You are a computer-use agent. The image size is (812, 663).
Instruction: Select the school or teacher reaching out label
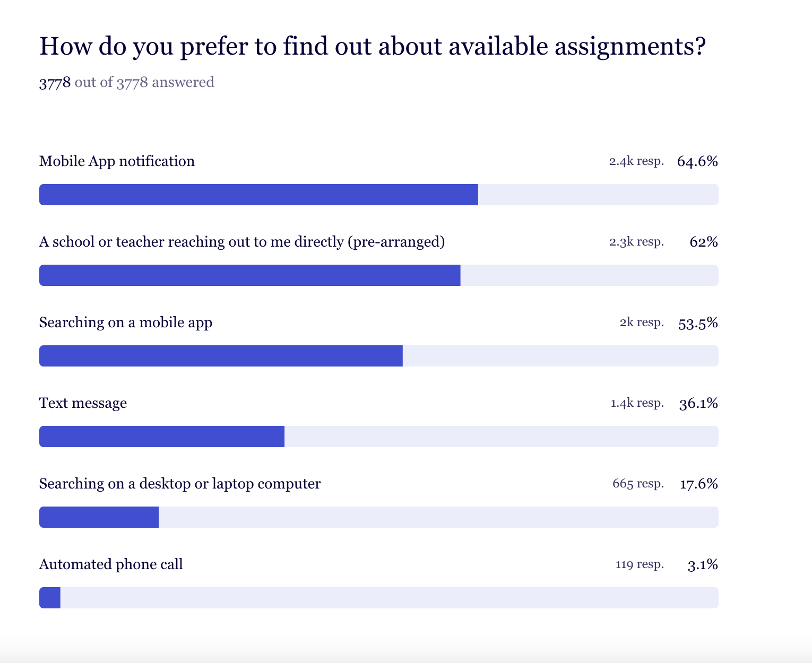[x=241, y=242]
